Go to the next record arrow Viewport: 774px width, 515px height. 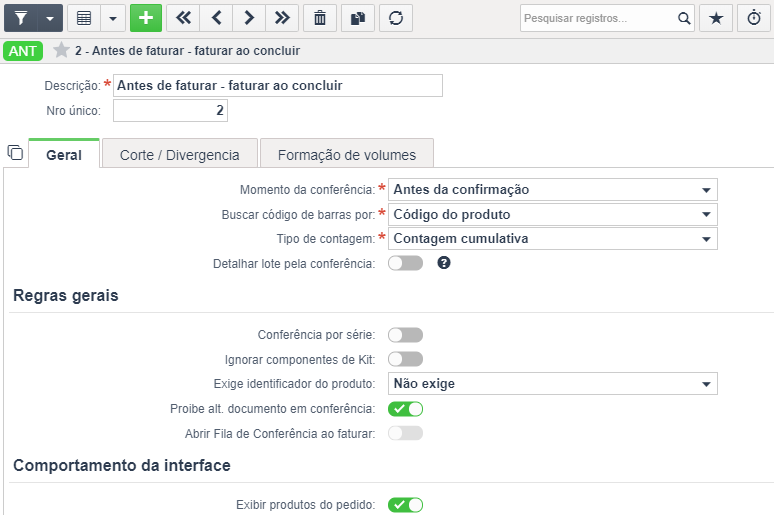point(249,18)
